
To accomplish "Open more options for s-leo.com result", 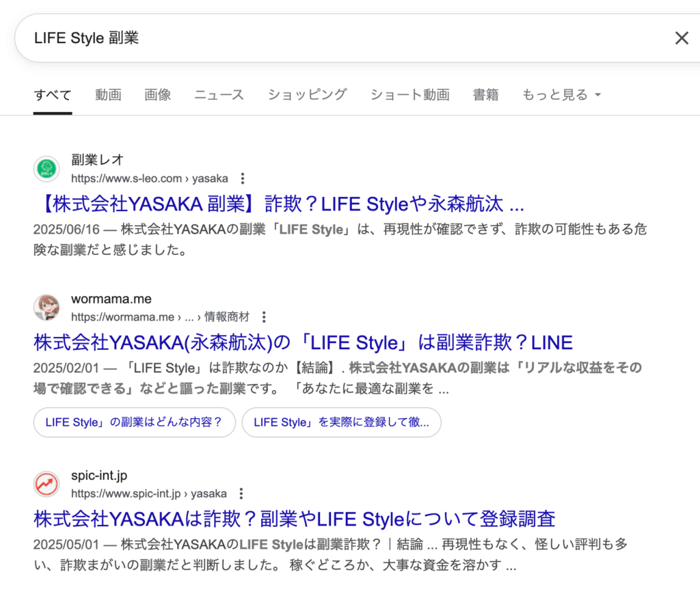I will tap(243, 178).
